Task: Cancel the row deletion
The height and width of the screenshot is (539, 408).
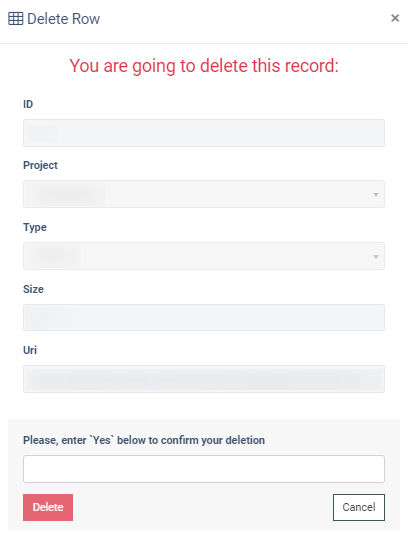Action: 359,507
